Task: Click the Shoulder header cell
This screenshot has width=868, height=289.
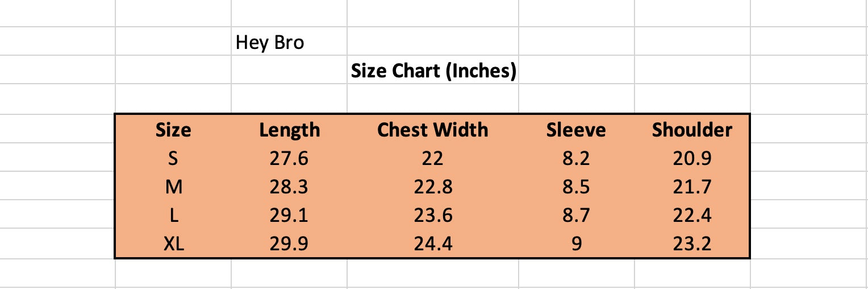Action: point(692,129)
